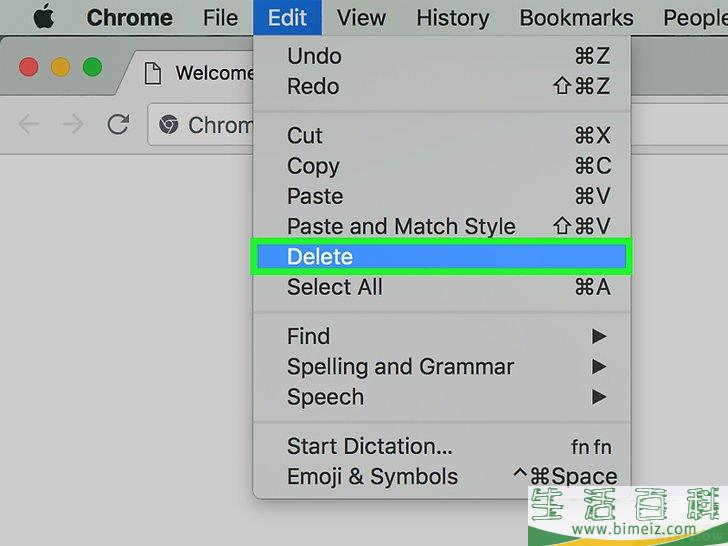Select Copy in the Edit menu
Screen dimensions: 728x546
point(442,166)
